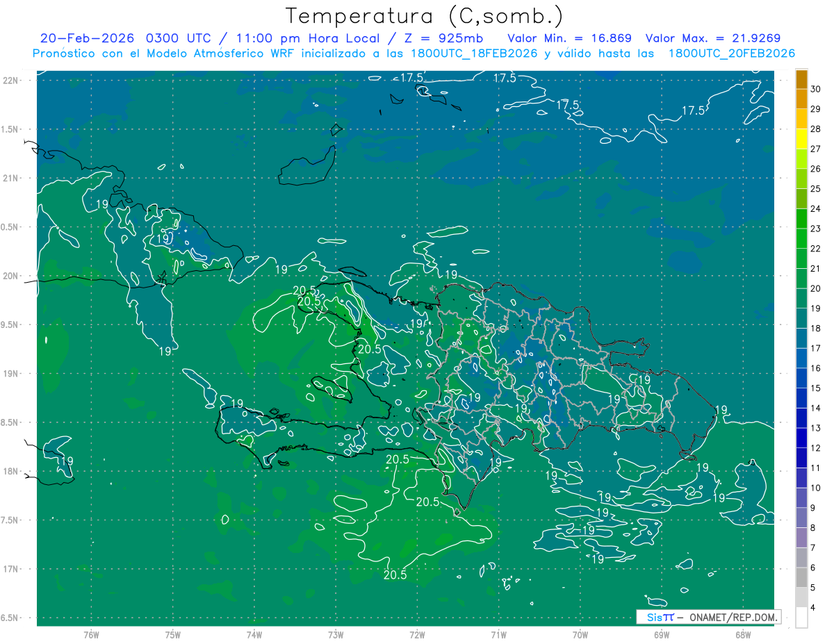Click the bright yellow swatch between 27 and 28
The height and width of the screenshot is (644, 834).
tap(801, 138)
